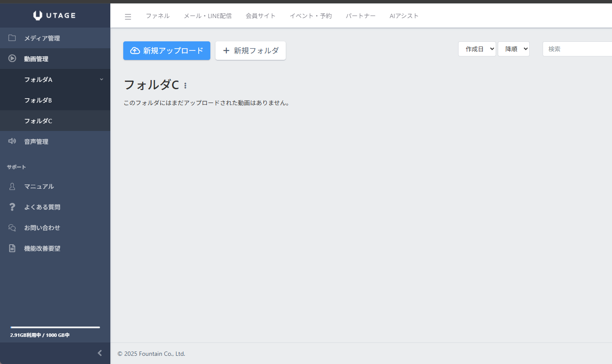612x364 pixels.
Task: Click the storage usage progress bar
Action: 55,327
